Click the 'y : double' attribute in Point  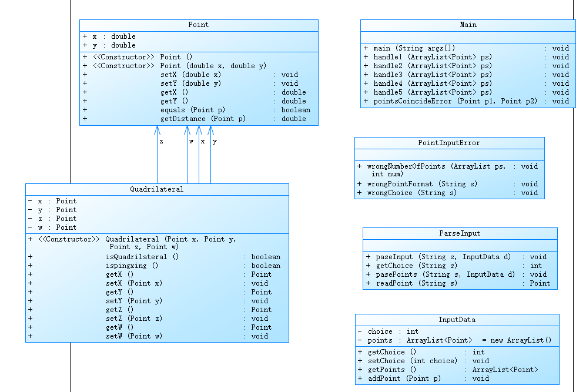click(x=109, y=46)
